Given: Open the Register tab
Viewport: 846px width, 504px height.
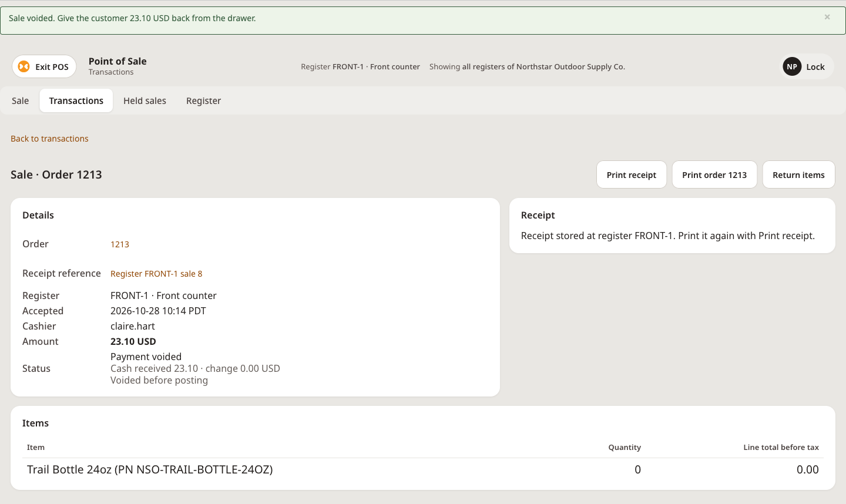Looking at the screenshot, I should (204, 100).
